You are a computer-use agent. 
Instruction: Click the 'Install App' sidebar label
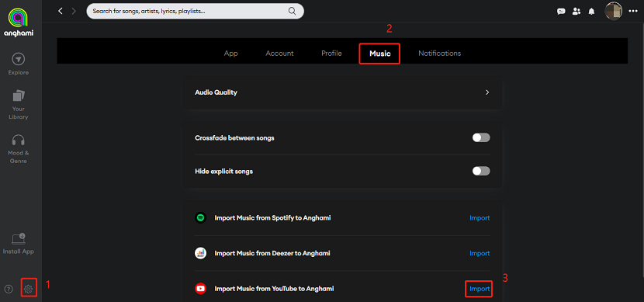click(19, 252)
